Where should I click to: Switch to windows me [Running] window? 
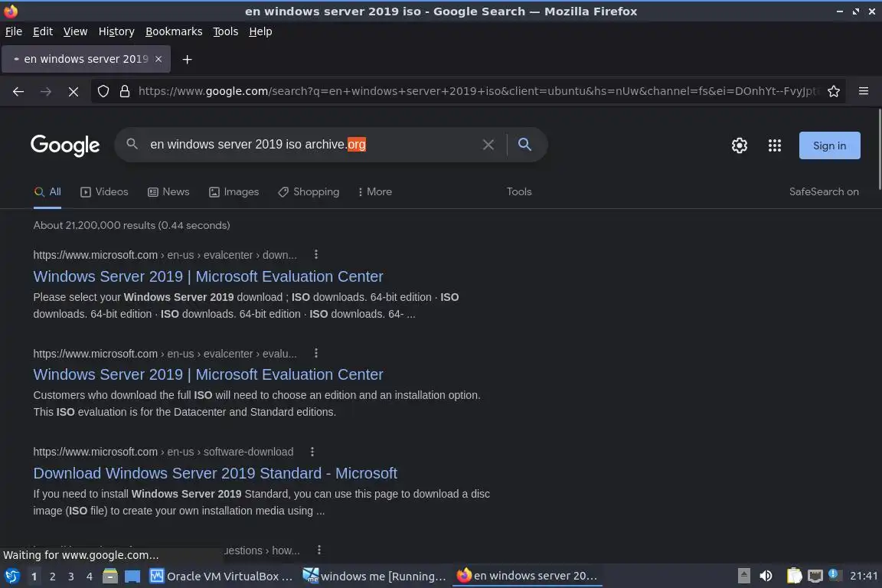374,577
